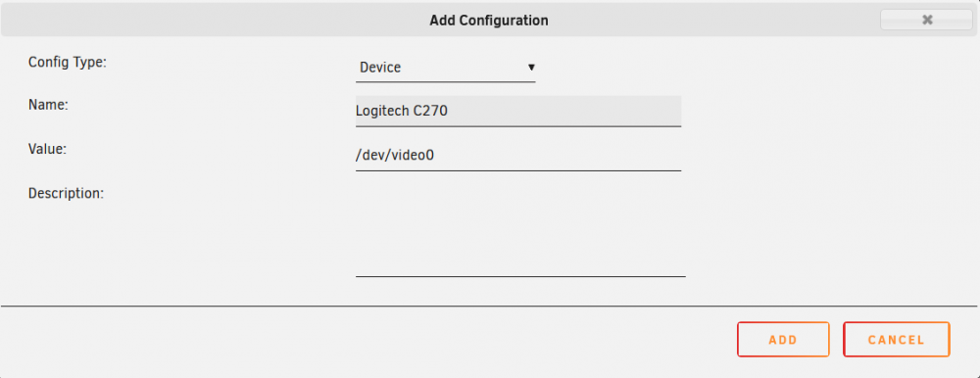
Task: Click the Name label
Action: [48, 105]
